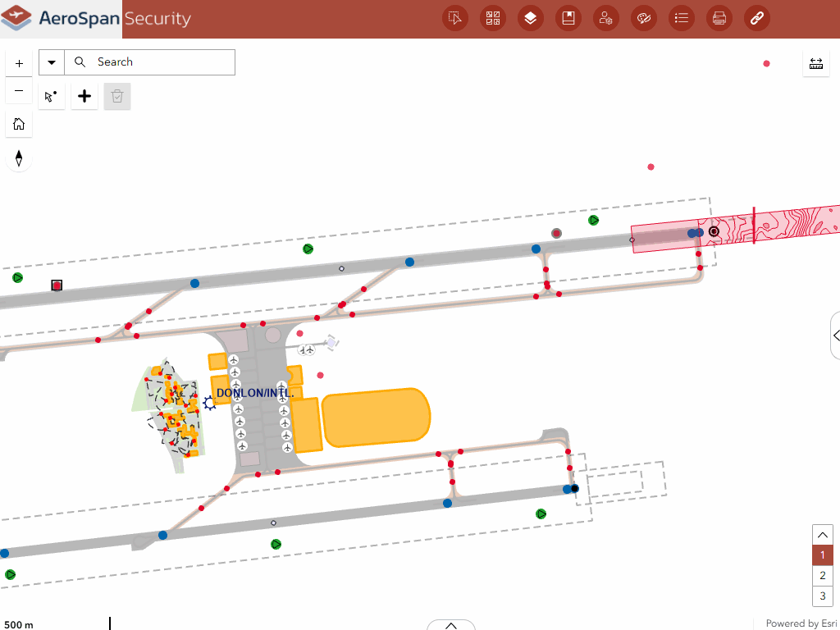Image resolution: width=840 pixels, height=630 pixels.
Task: Open the Layers list widget
Action: pos(531,18)
